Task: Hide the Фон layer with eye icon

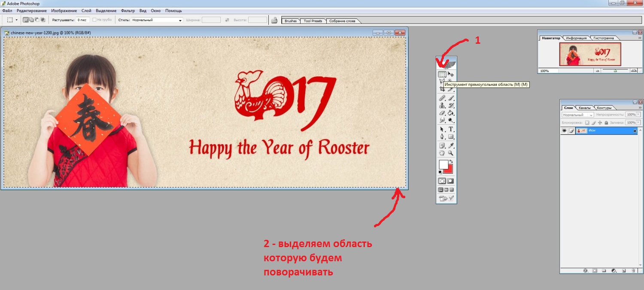Action: [565, 131]
